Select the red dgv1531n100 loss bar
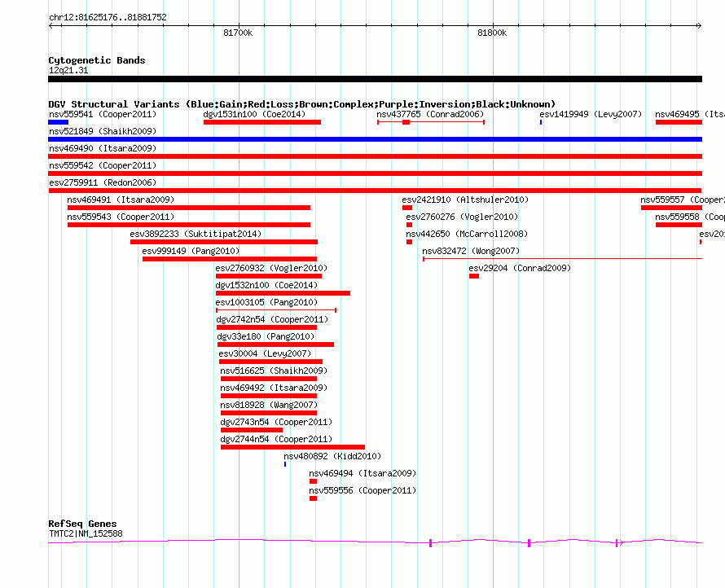Viewport: 725px width, 588px height. [x=262, y=122]
